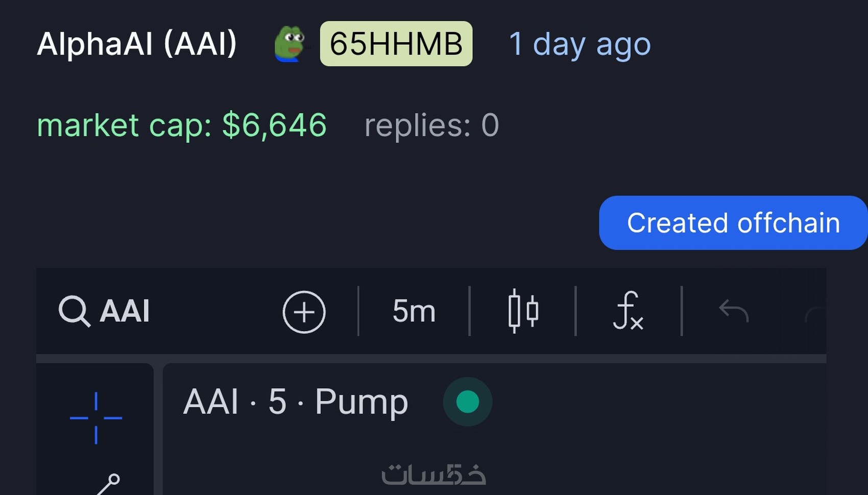Click the Pepe frog creator avatar
Image resolution: width=868 pixels, height=495 pixels.
tap(290, 44)
